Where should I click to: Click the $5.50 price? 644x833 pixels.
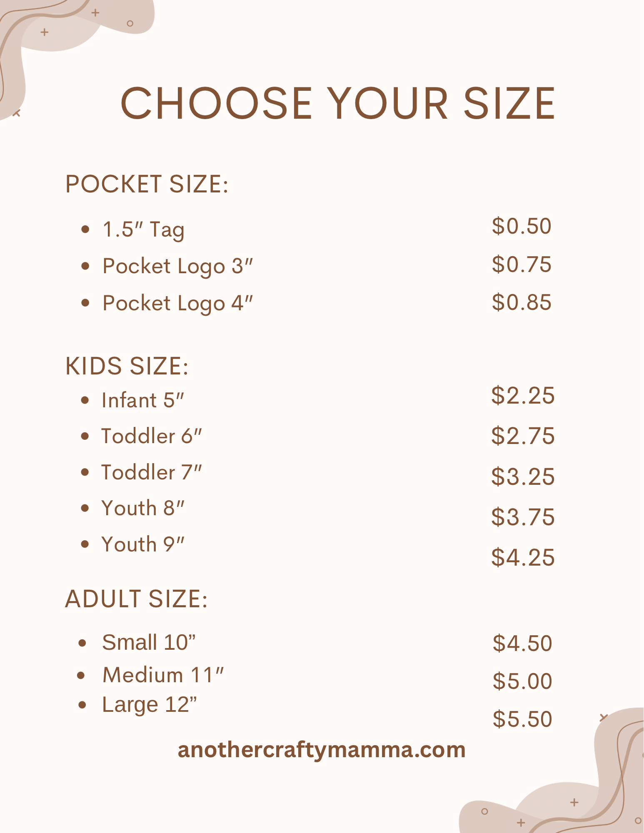(x=522, y=719)
